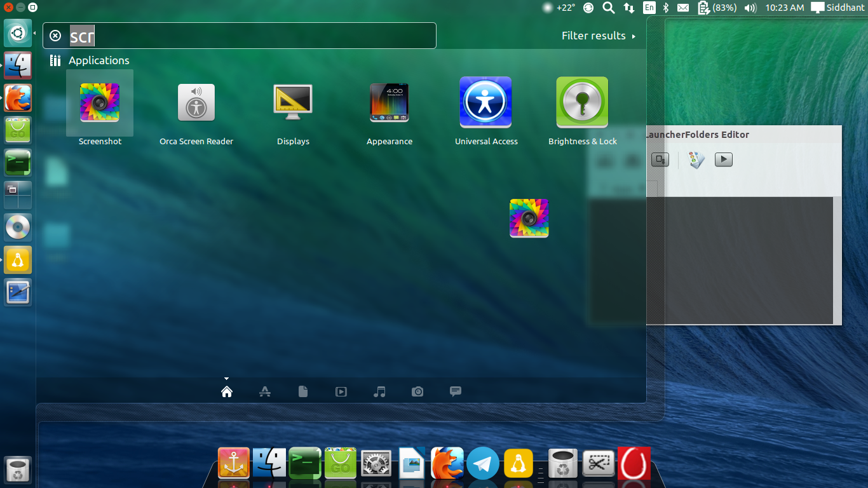Open the Screenshot application from search results

(x=100, y=102)
